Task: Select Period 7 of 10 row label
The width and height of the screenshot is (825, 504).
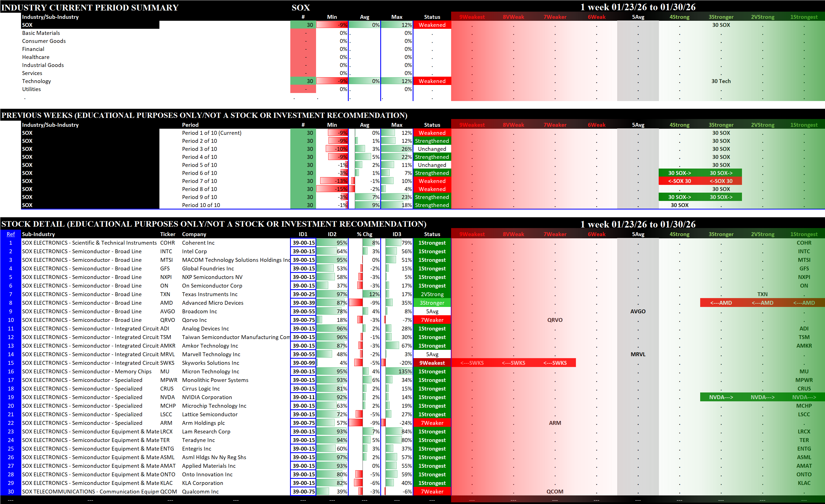Action: (199, 181)
